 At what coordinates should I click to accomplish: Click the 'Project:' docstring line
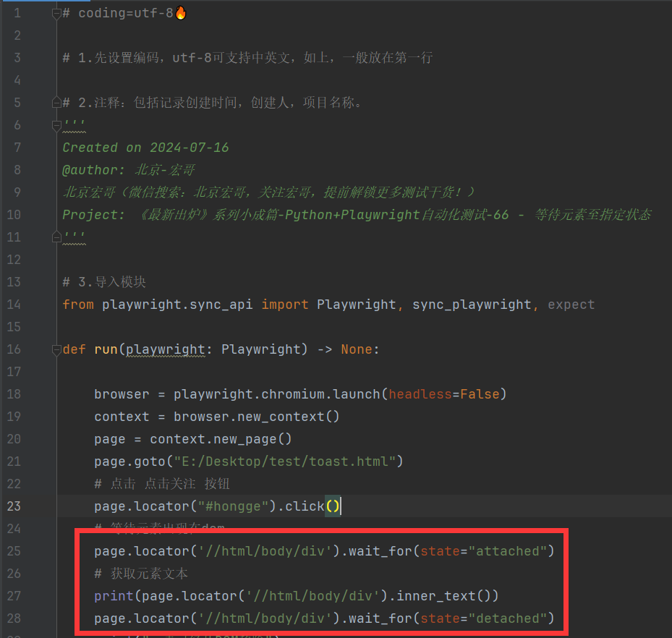pyautogui.click(x=357, y=215)
